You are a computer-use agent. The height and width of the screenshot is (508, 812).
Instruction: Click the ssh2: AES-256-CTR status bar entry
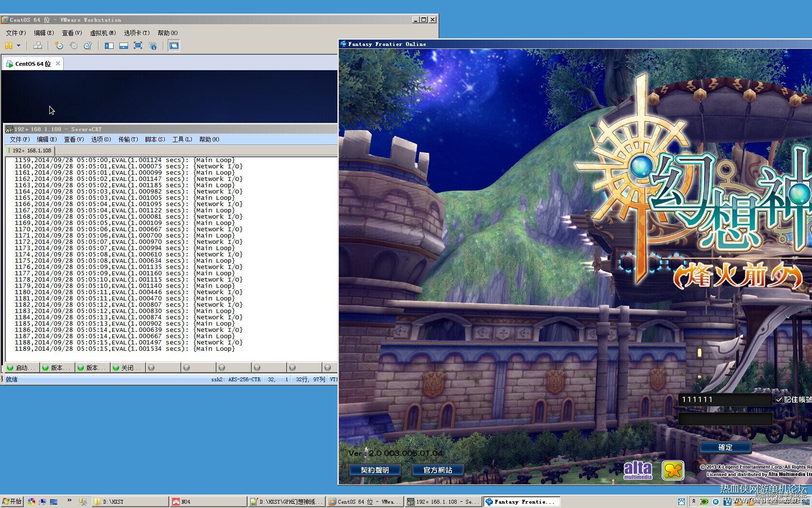tap(236, 380)
